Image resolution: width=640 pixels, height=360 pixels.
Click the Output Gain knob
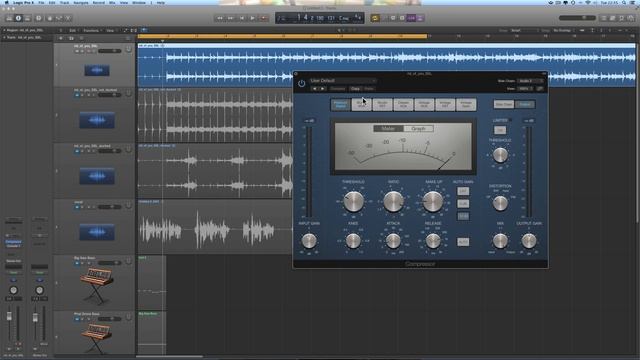529,241
